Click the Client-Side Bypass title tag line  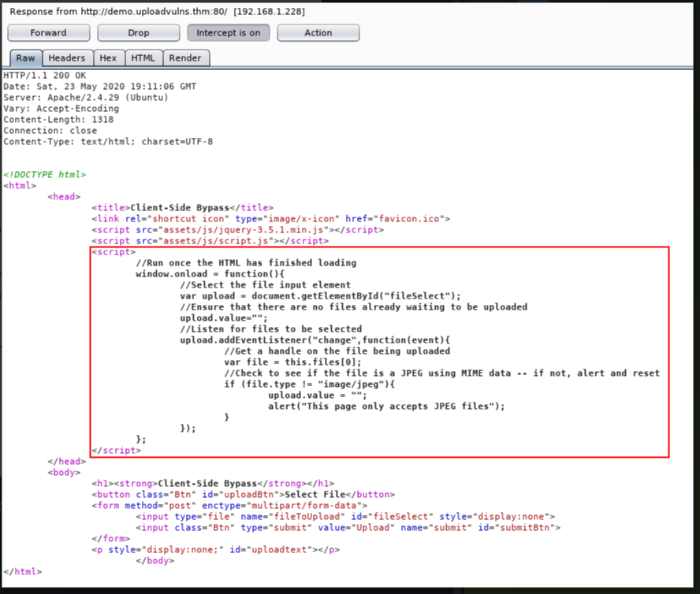coord(183,207)
